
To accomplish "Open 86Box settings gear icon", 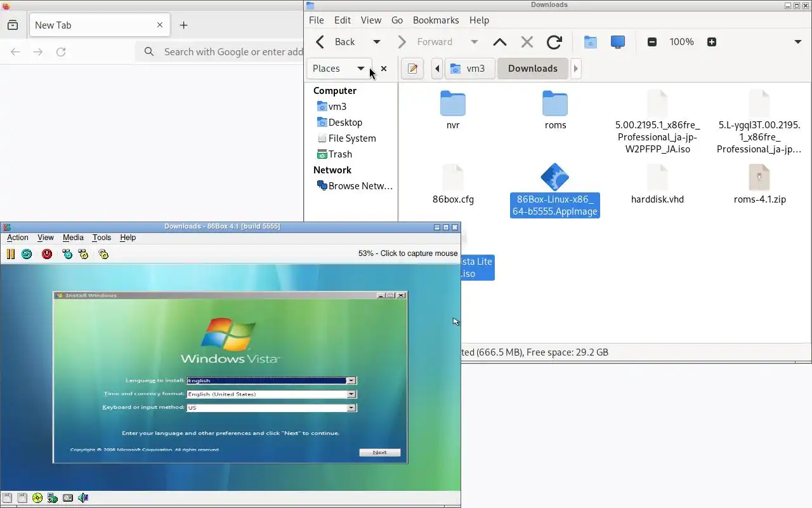I will [x=103, y=254].
